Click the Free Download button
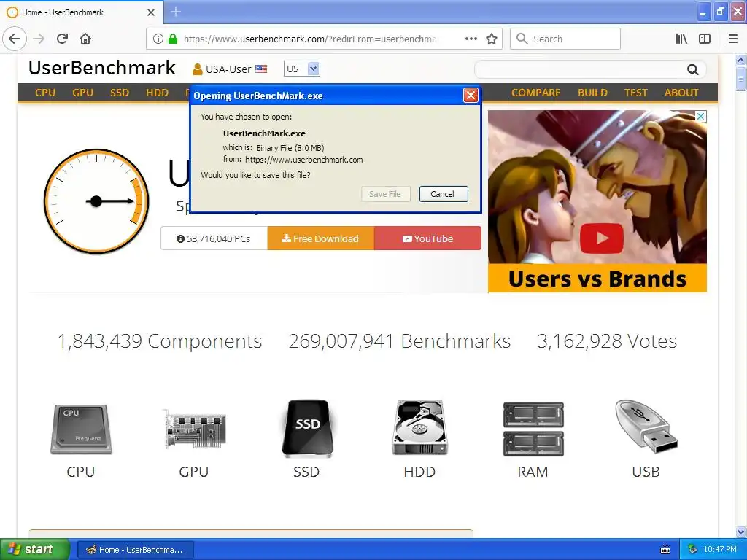The height and width of the screenshot is (560, 747). 321,238
